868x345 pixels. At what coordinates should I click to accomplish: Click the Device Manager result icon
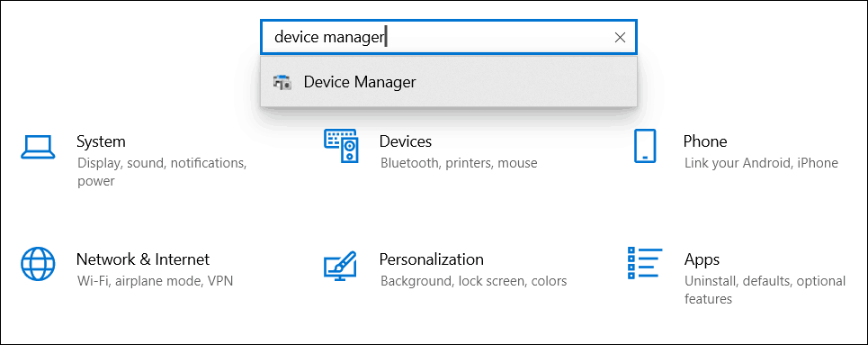click(x=282, y=82)
